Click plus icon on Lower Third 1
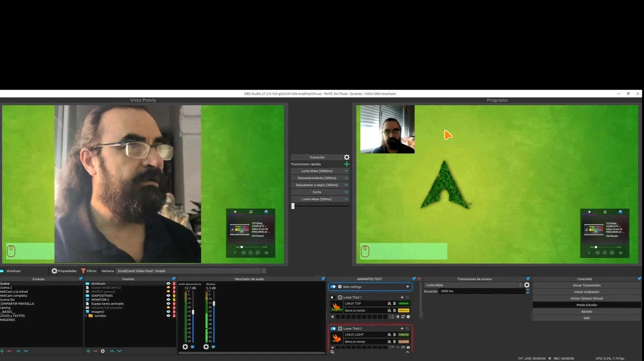644x361 pixels. click(402, 297)
